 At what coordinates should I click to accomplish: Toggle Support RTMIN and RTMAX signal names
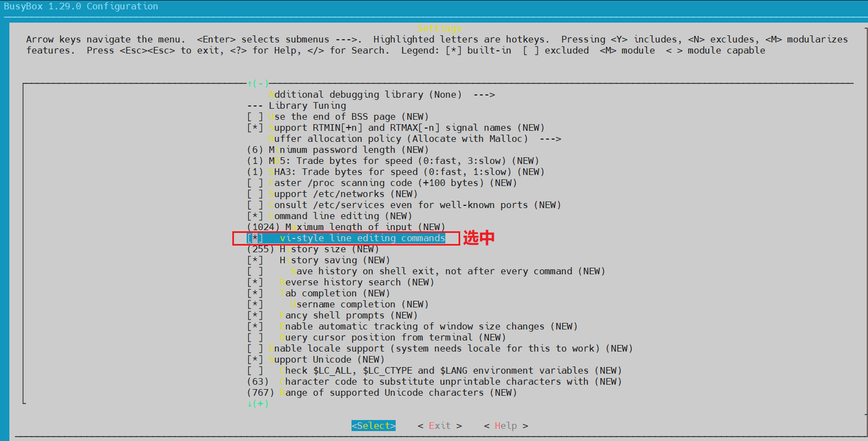(x=396, y=127)
